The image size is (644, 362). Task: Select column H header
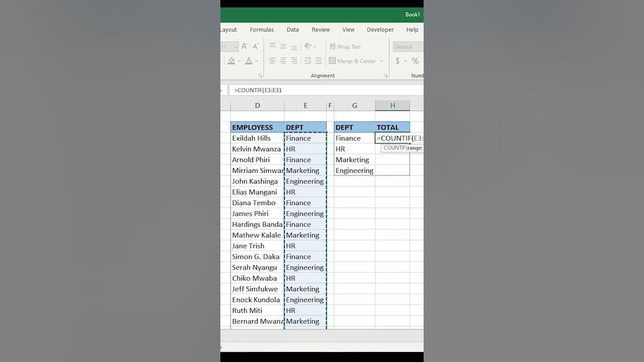392,106
